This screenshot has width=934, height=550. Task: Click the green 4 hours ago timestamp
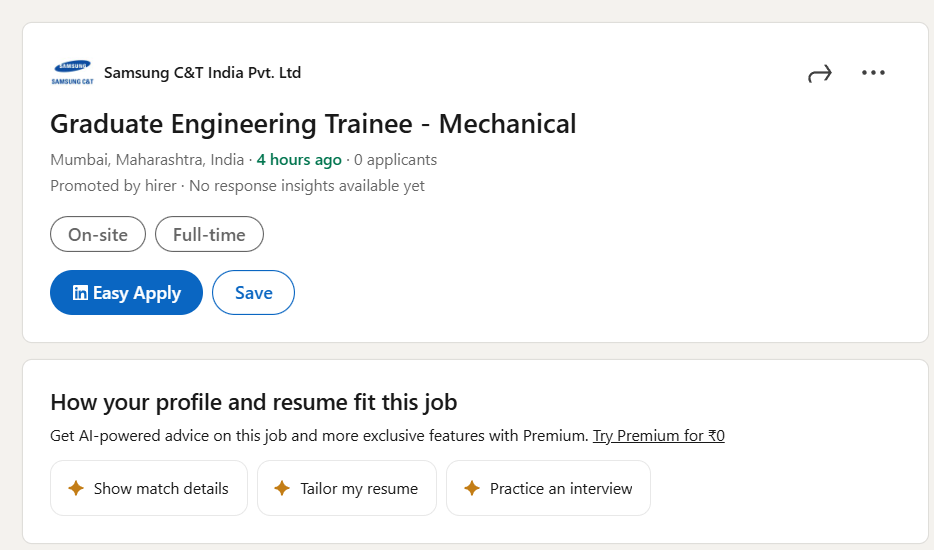coord(299,160)
